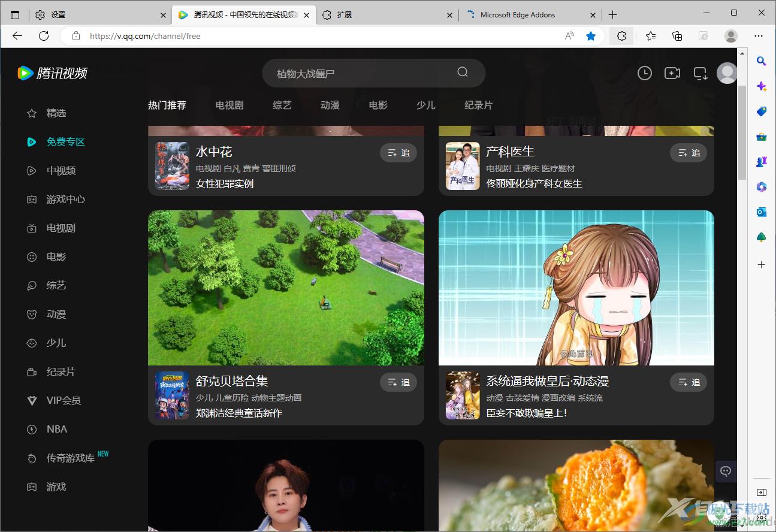
Task: Click the play icon beside 免费专区
Action: tap(32, 142)
